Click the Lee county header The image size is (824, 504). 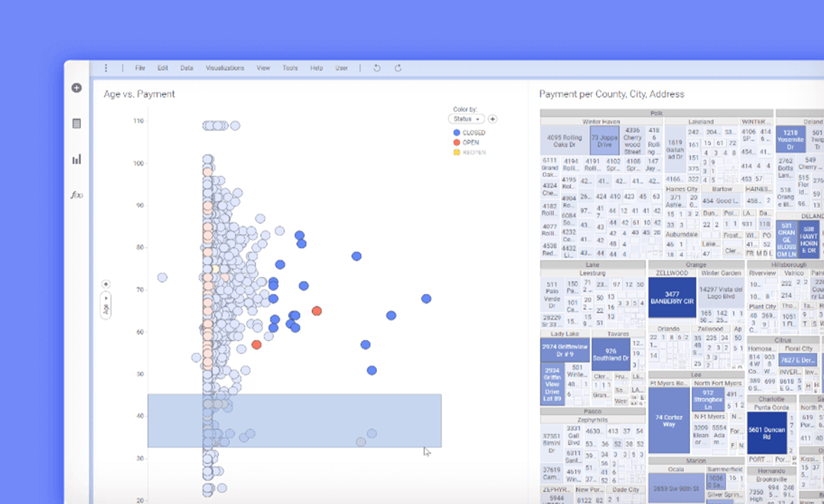click(696, 375)
